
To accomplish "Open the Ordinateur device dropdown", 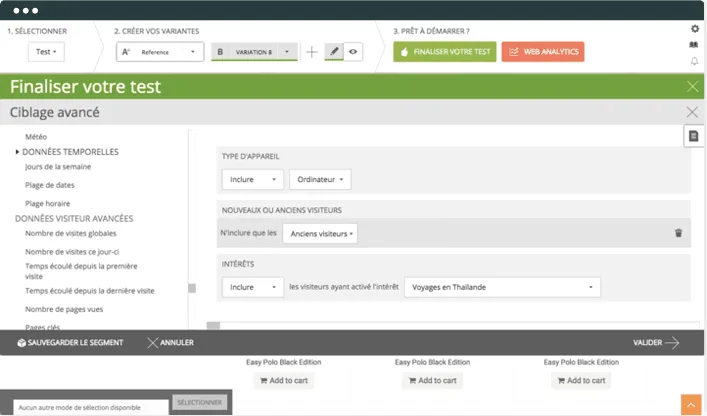I will 320,179.
